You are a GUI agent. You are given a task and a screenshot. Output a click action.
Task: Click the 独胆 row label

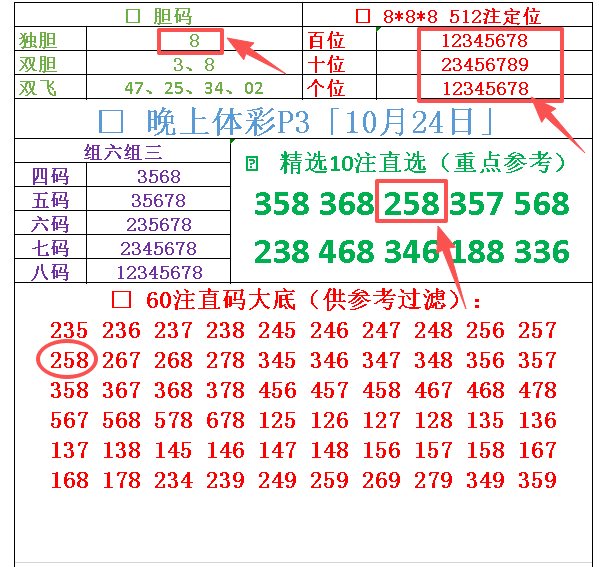[38, 40]
